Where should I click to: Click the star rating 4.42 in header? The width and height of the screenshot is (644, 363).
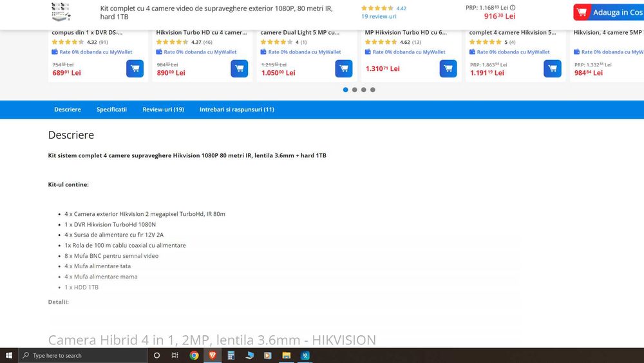point(384,8)
